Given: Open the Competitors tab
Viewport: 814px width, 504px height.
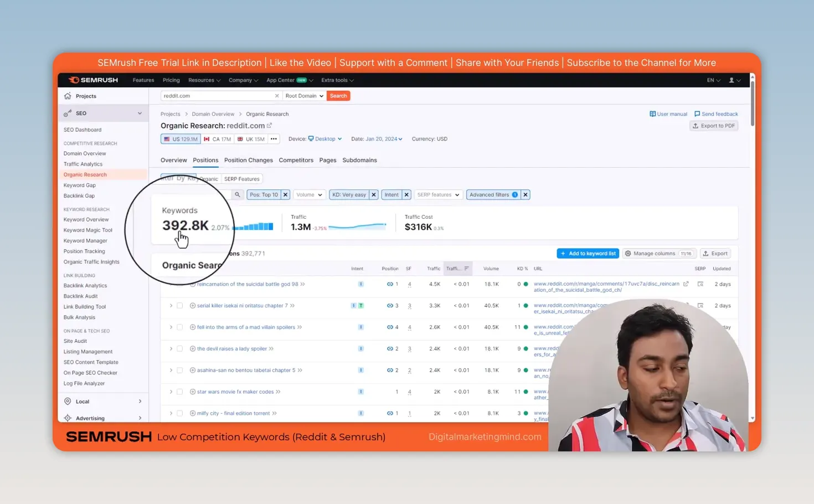Looking at the screenshot, I should [x=296, y=160].
